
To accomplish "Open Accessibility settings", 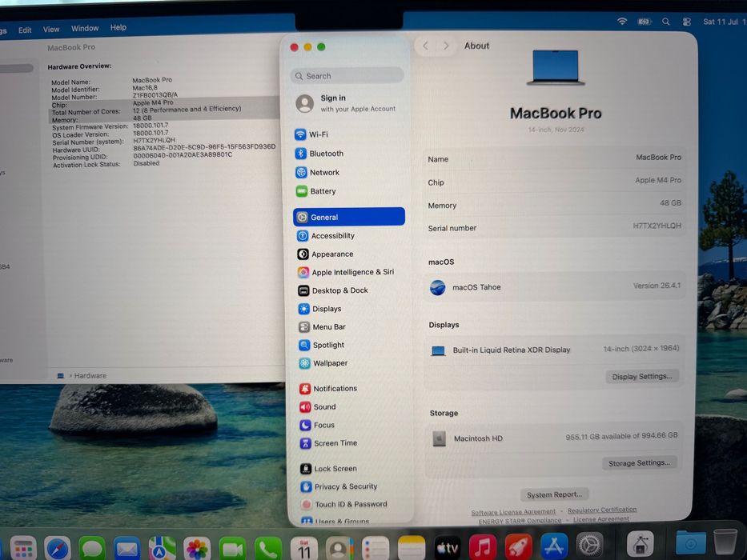I will tap(326, 236).
